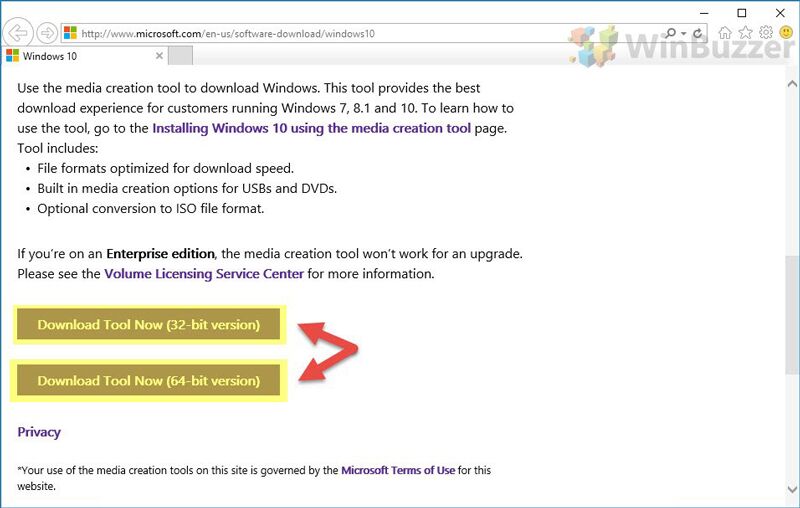Click Download Tool Now (32-bit version)
This screenshot has height=508, width=800.
coord(148,325)
